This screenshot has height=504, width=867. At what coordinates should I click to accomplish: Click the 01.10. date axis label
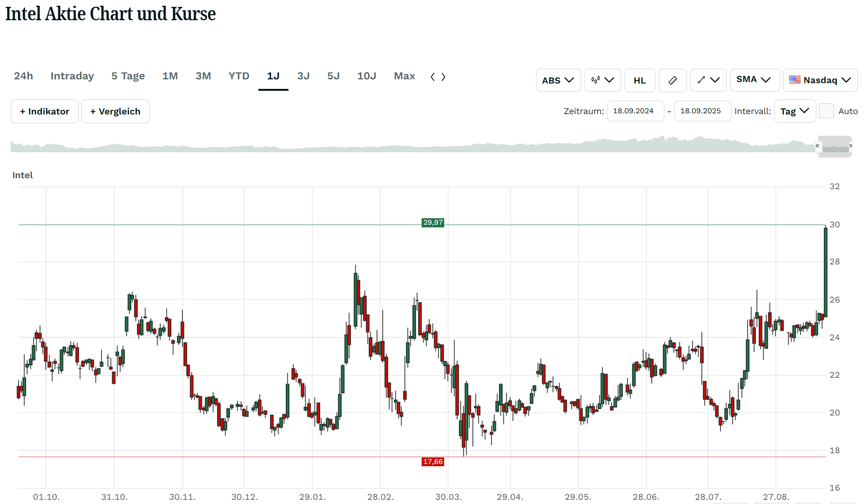(x=46, y=497)
